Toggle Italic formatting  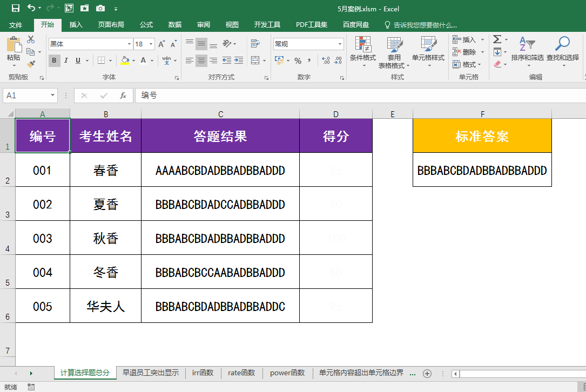[66, 60]
